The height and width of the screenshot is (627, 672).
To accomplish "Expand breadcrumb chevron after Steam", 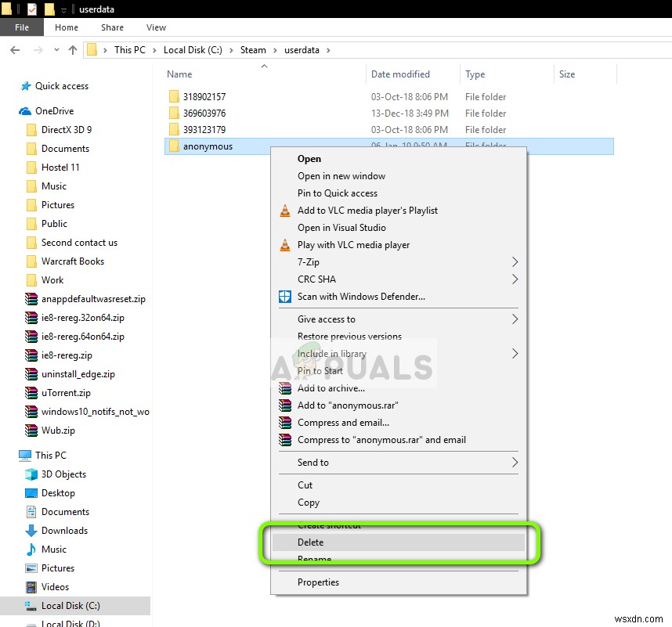I will click(275, 51).
